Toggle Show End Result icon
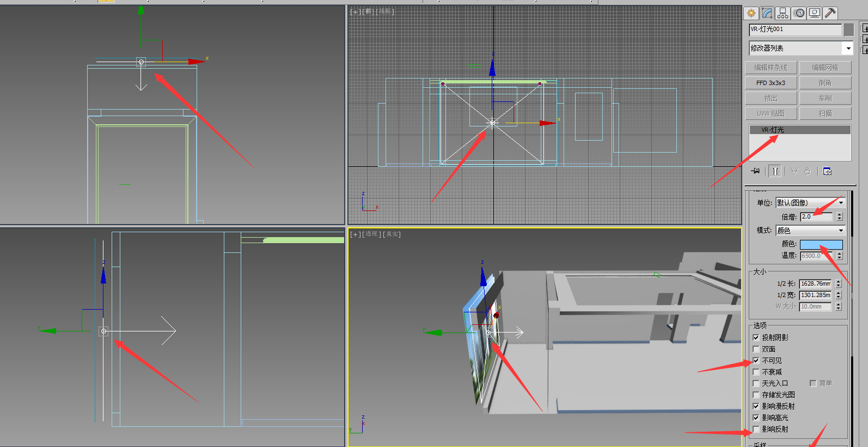 tap(775, 171)
